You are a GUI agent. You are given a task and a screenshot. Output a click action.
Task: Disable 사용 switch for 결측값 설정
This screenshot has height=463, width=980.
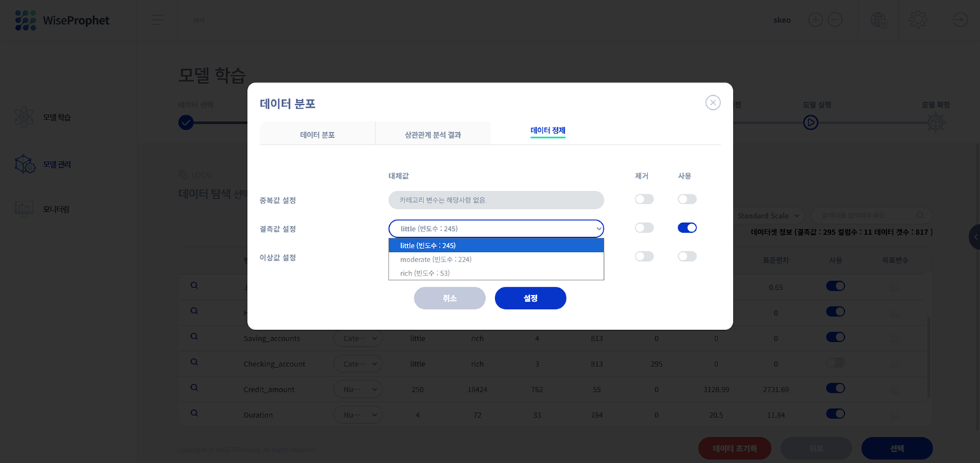pos(687,228)
